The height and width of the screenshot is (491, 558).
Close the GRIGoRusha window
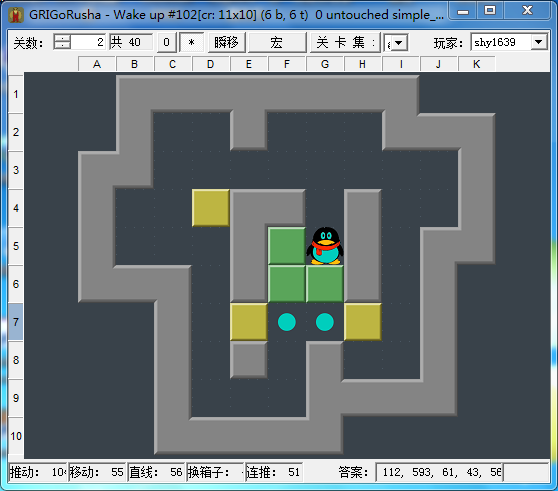point(527,11)
